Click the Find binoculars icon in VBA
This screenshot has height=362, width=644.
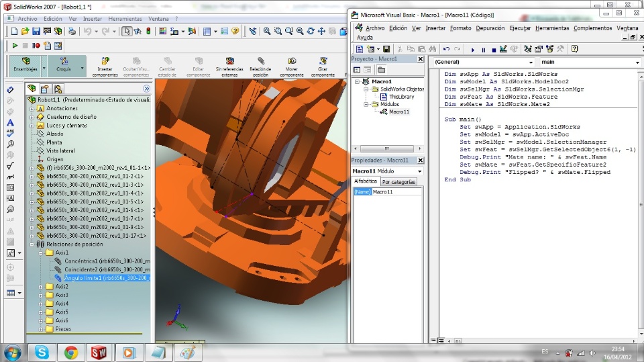[433, 49]
